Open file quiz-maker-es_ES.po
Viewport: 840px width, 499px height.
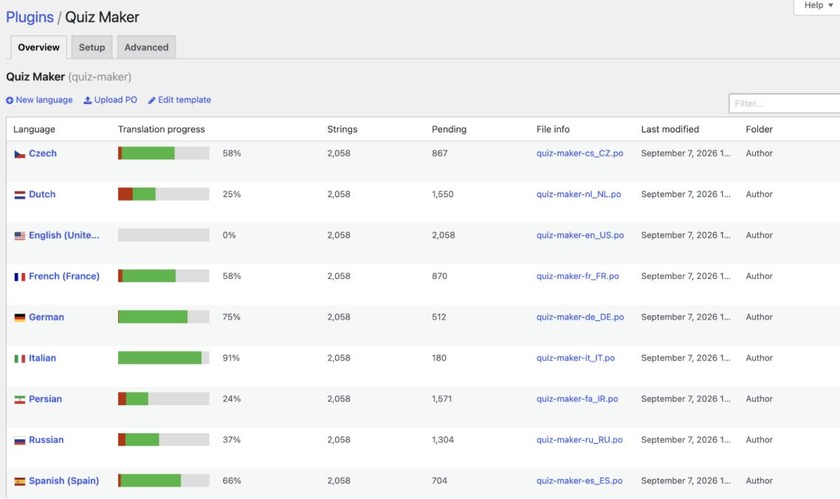tap(579, 481)
